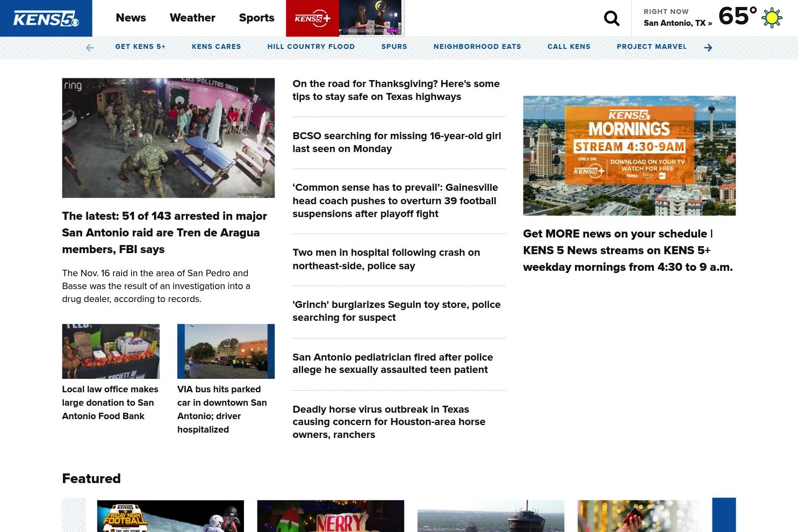Screen dimensions: 798x532
Task: Open 'Grinch' burglarizes Seguin toy store story
Action: (x=397, y=311)
